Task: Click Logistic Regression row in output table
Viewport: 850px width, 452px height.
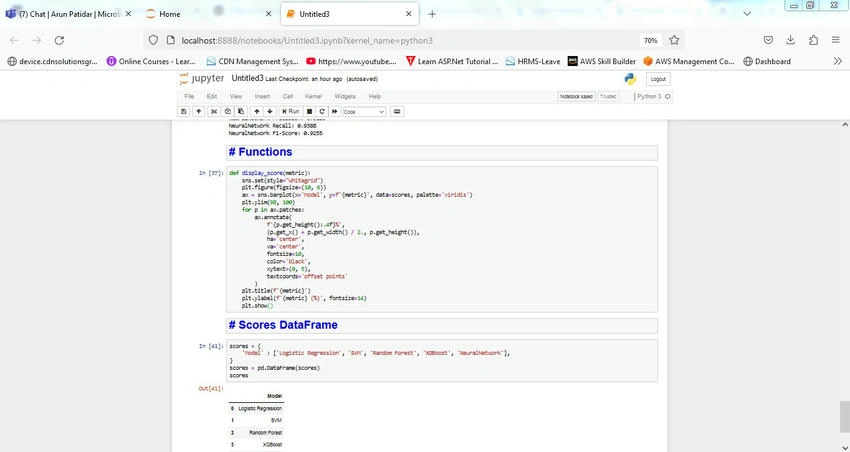Action: pyautogui.click(x=256, y=408)
